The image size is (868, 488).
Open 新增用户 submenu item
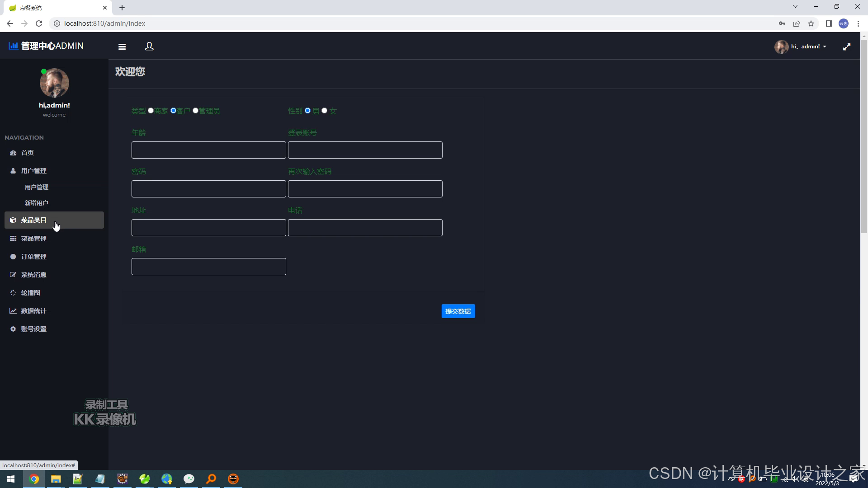coord(37,203)
